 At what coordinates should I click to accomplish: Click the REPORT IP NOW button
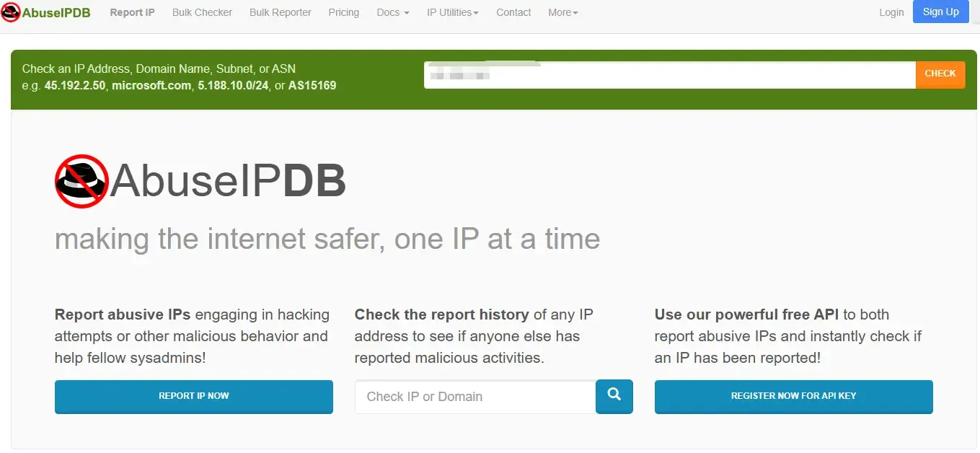193,396
